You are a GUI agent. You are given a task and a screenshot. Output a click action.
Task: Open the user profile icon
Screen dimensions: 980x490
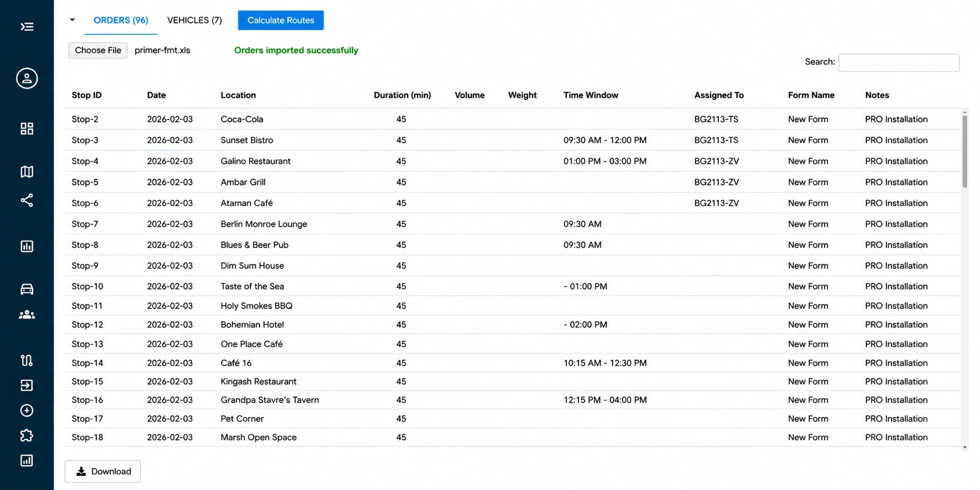click(27, 78)
